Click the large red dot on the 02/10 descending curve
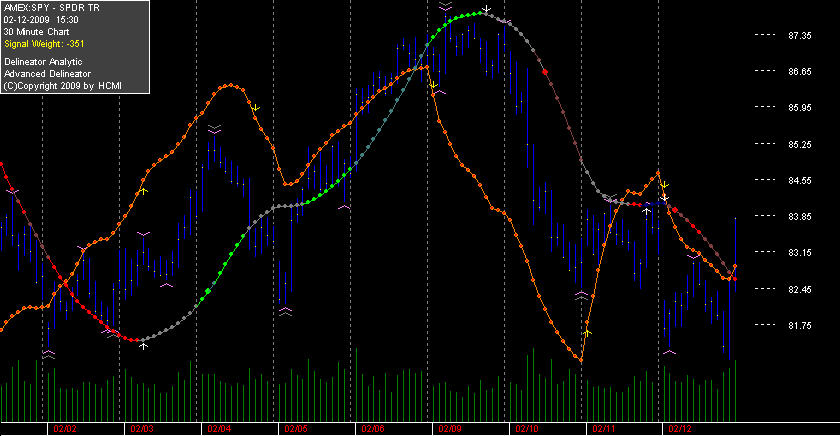Screen dimensions: 840x436 (x=545, y=71)
